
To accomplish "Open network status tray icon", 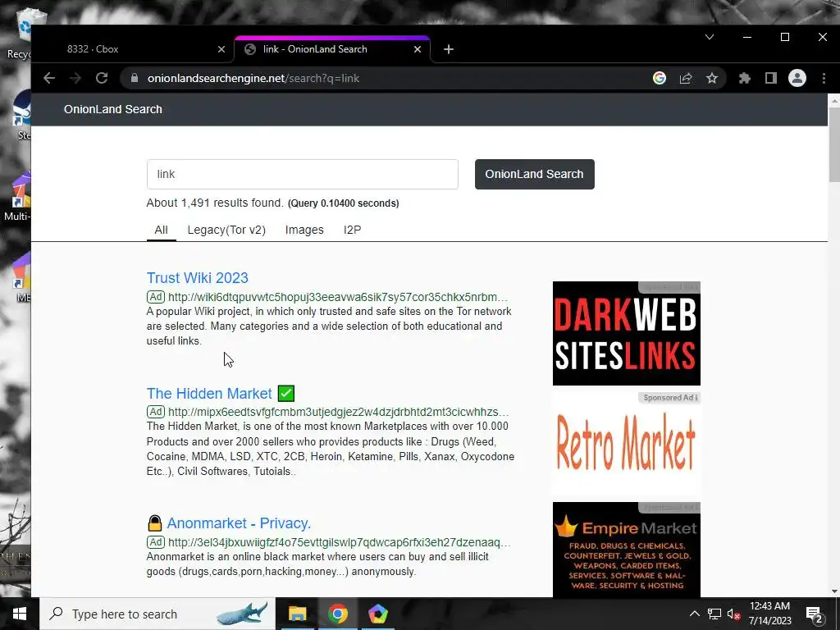I will point(714,614).
